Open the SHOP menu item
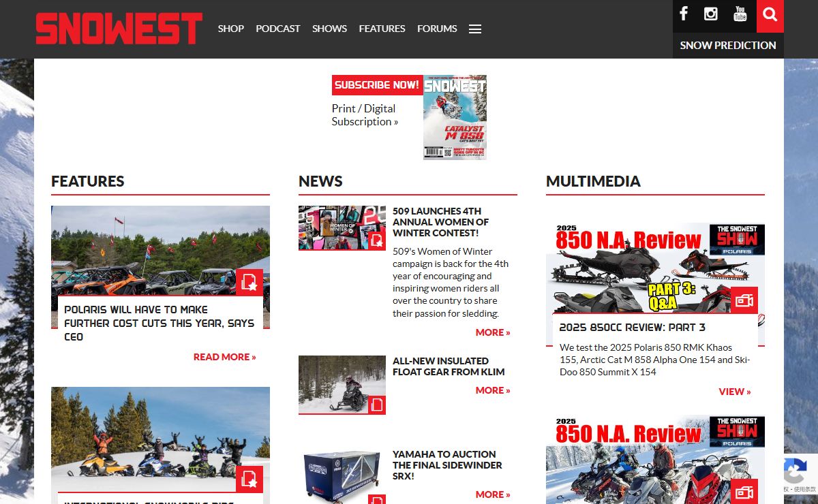Viewport: 818px width, 504px height. 231,29
